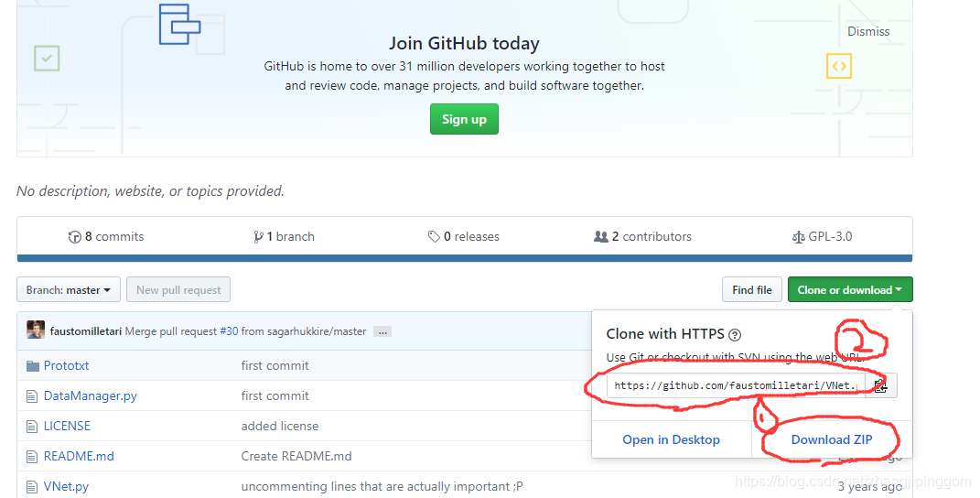The height and width of the screenshot is (498, 980).
Task: Open DataManager.py's first commit message
Action: (275, 396)
